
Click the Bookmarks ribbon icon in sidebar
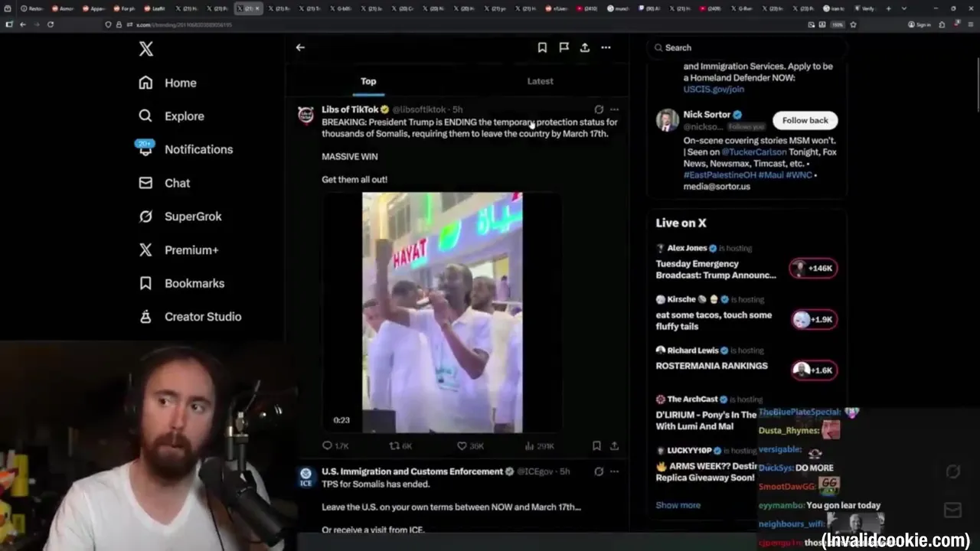[145, 283]
